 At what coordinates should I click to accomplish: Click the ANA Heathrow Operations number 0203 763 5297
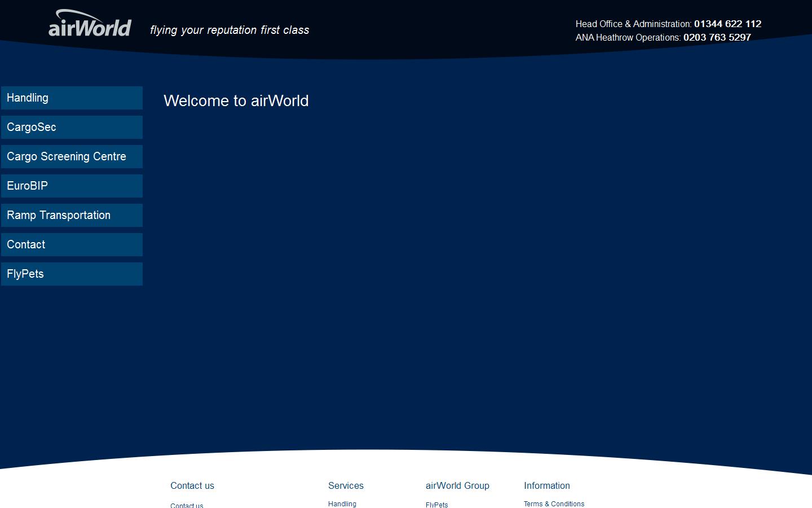click(717, 37)
